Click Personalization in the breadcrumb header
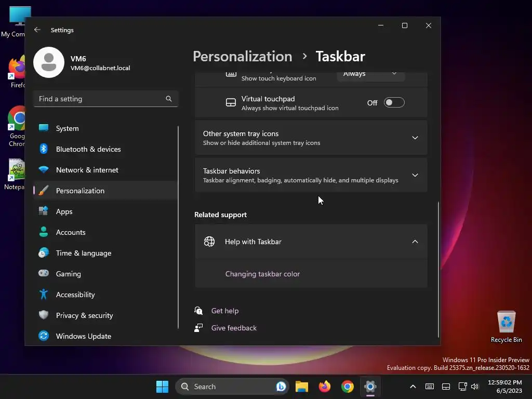Screen dimensions: 532x399 243,56
